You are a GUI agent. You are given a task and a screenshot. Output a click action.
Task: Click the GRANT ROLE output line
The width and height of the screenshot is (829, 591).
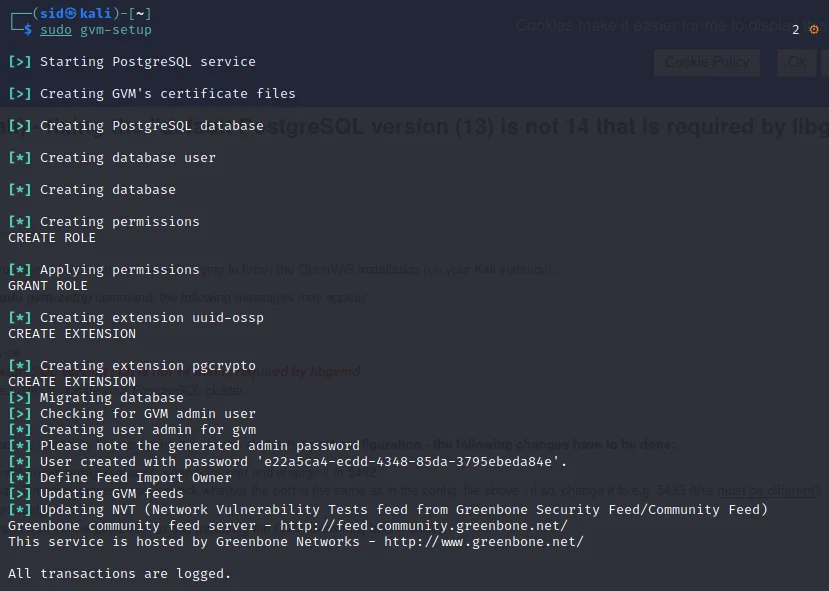(x=48, y=286)
